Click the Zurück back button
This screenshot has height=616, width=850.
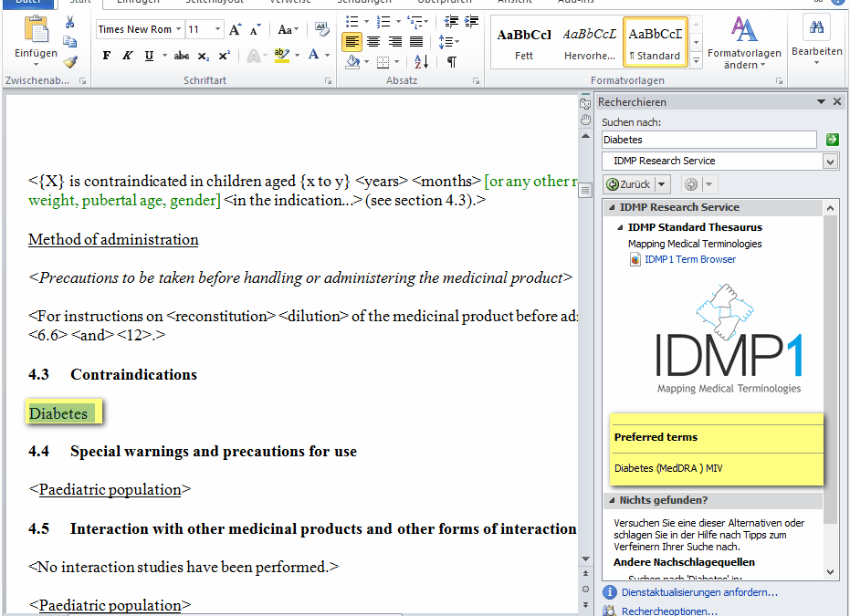629,184
